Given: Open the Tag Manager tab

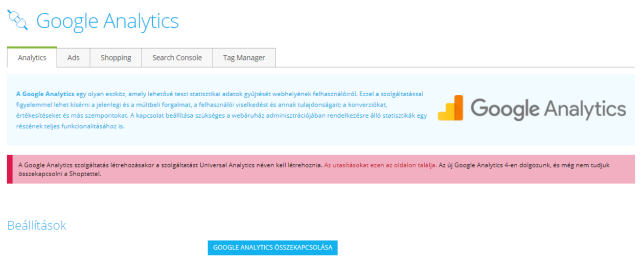Looking at the screenshot, I should [x=244, y=57].
